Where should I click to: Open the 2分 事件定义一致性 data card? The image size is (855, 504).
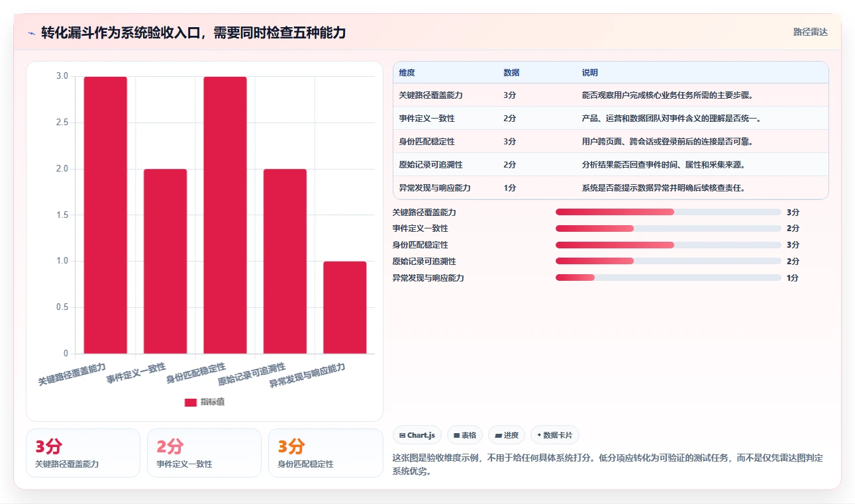(205, 453)
